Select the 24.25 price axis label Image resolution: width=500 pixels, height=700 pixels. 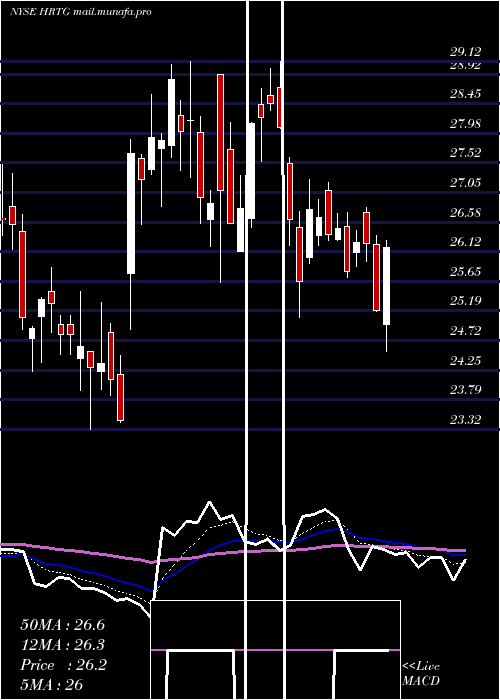pos(466,360)
